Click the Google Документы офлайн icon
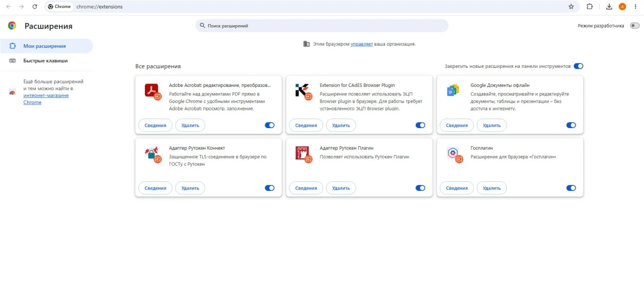 tap(453, 90)
